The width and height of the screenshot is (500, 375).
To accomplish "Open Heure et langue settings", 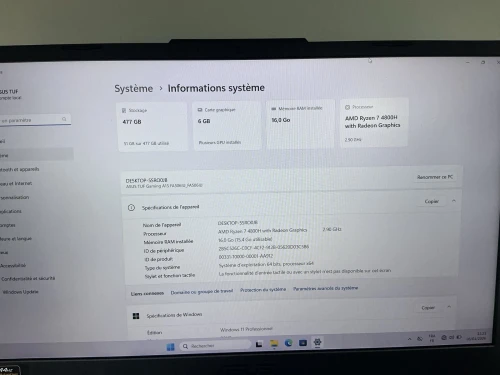I will click(16, 239).
